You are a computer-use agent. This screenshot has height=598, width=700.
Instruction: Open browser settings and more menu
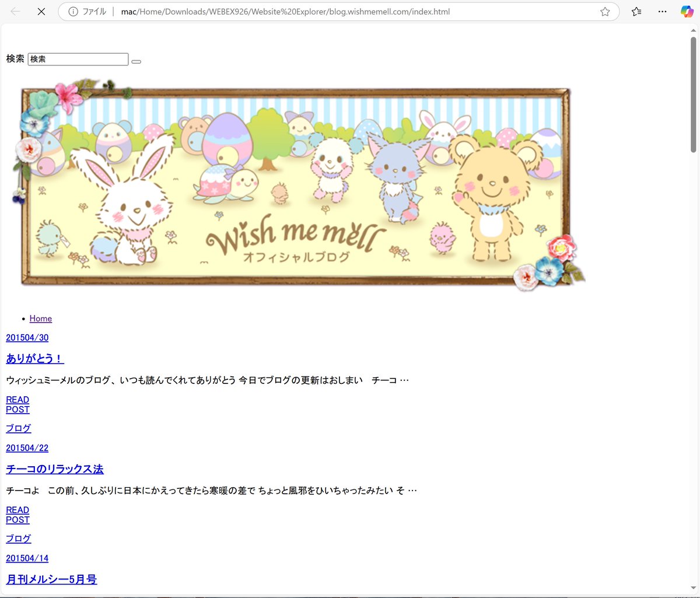point(662,12)
